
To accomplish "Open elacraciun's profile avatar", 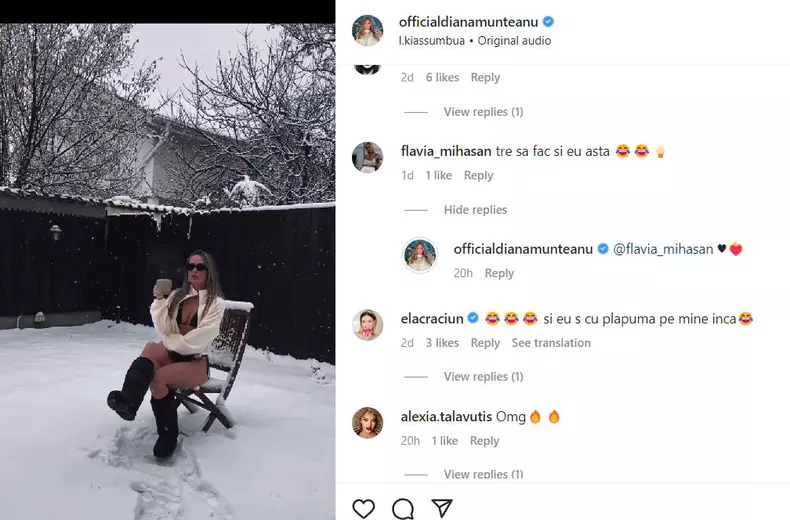I will click(368, 325).
